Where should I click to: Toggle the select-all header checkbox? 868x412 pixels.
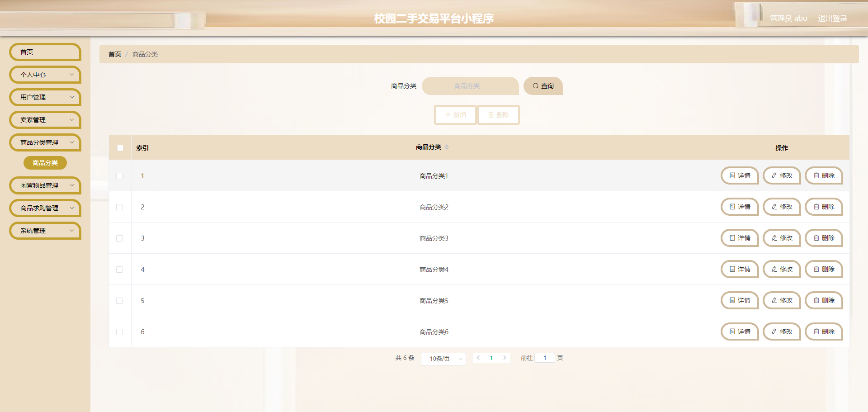pyautogui.click(x=120, y=148)
